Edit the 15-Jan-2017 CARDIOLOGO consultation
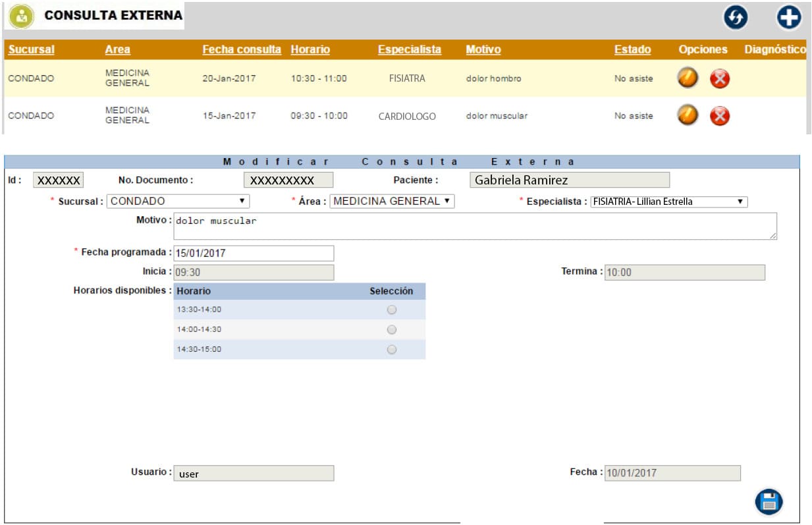812x525 pixels. point(688,116)
